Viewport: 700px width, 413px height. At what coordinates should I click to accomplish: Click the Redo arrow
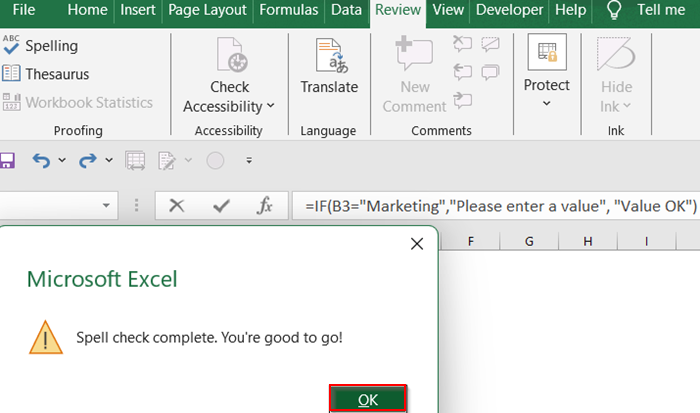point(88,161)
